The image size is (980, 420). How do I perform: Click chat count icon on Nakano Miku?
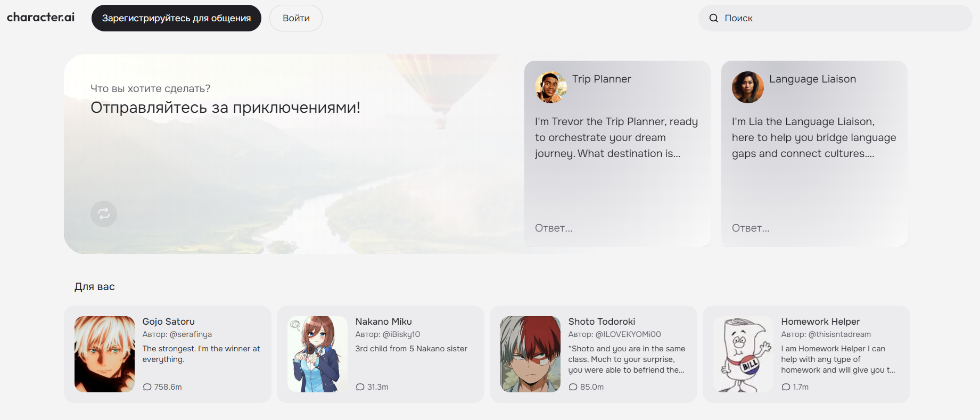(x=360, y=387)
